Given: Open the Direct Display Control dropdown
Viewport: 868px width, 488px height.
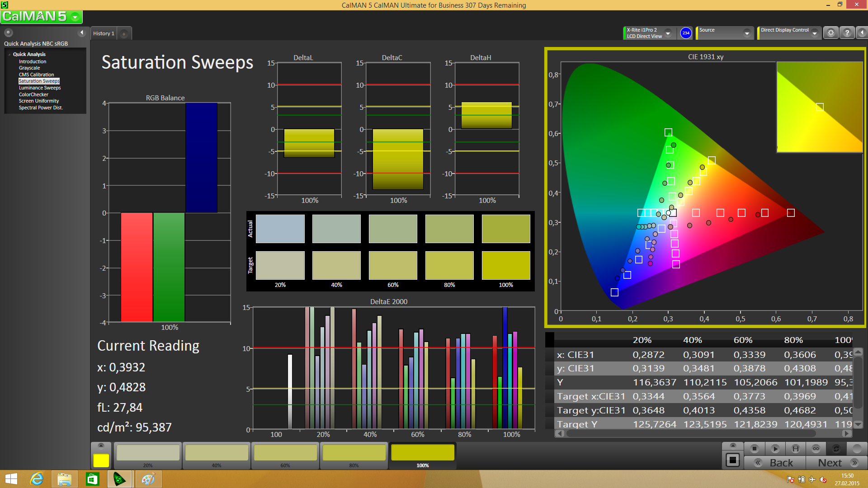Looking at the screenshot, I should (x=815, y=33).
